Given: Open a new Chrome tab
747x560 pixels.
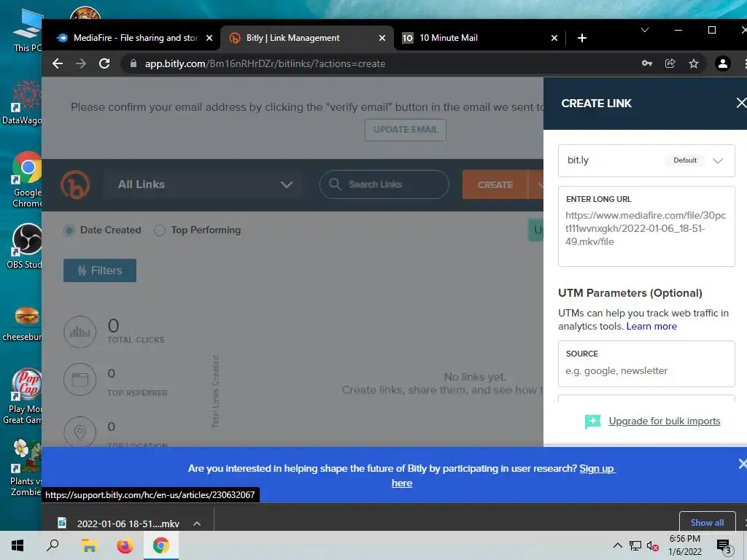Looking at the screenshot, I should (581, 38).
